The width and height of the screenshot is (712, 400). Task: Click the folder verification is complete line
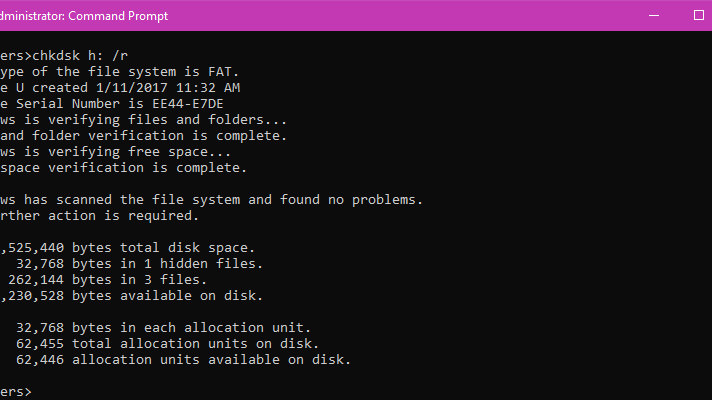143,136
